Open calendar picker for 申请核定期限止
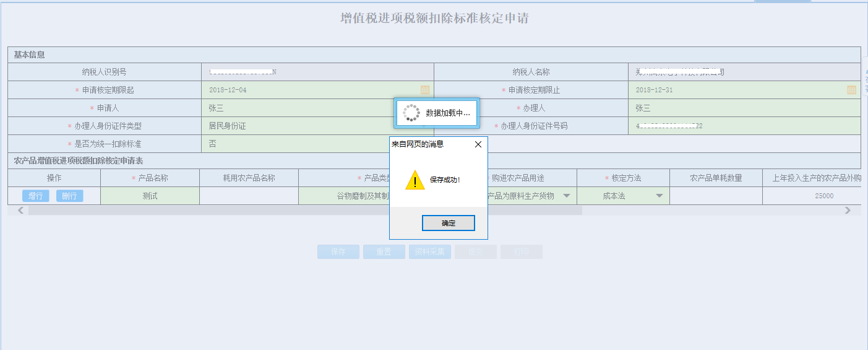The height and width of the screenshot is (350, 868). [851, 90]
